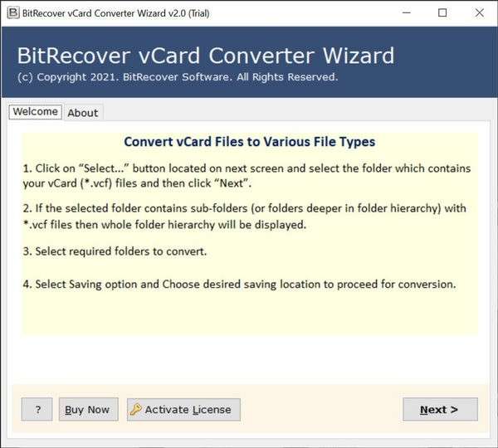Open help with the question mark button
This screenshot has width=498, height=448.
tap(37, 409)
